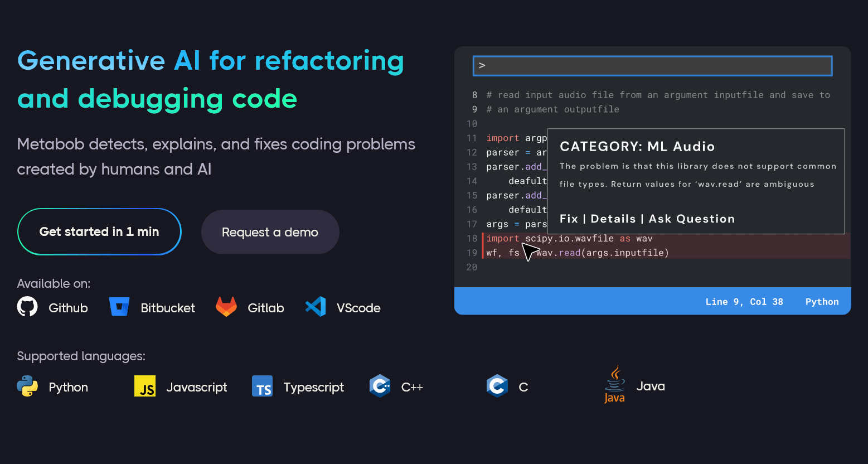Viewport: 868px width, 464px height.
Task: Click 'Ask Question' in the popup
Action: click(x=692, y=219)
